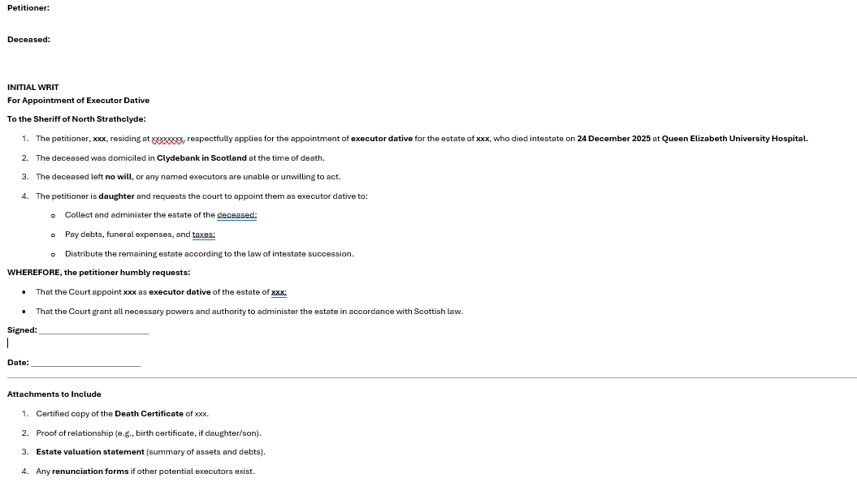Image resolution: width=857 pixels, height=504 pixels.
Task: Click the 'Attachments to Include' heading
Action: click(x=54, y=394)
